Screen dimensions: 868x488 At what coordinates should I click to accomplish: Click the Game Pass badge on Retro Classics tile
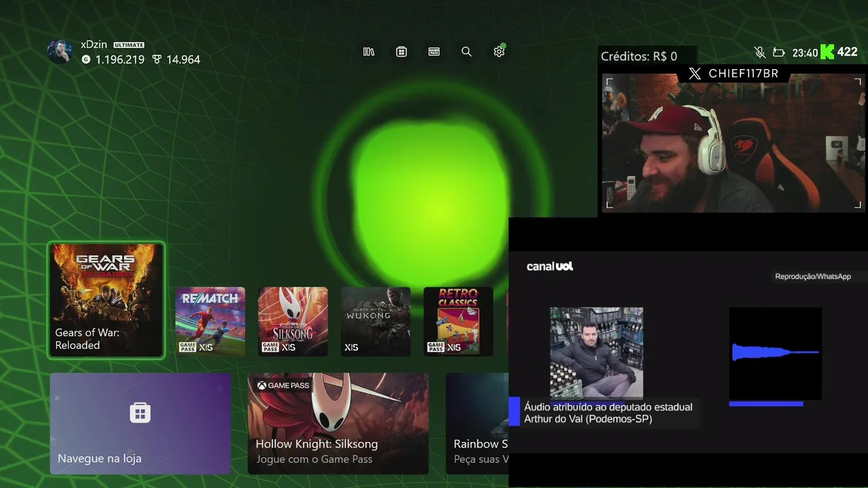click(436, 347)
